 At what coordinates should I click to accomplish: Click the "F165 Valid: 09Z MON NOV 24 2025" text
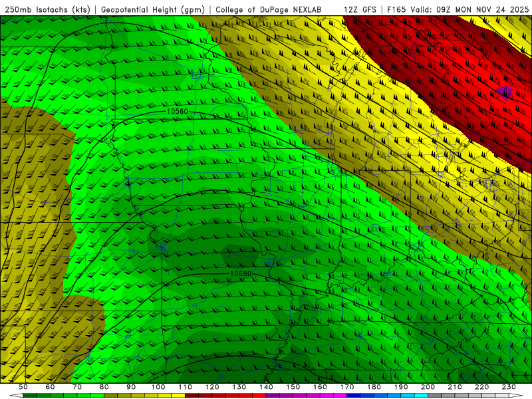coord(458,9)
